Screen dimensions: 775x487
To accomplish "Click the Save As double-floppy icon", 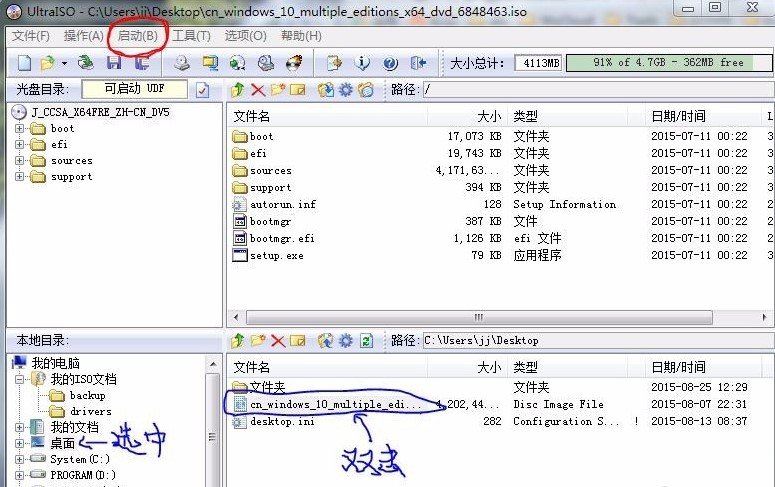I will tap(142, 62).
